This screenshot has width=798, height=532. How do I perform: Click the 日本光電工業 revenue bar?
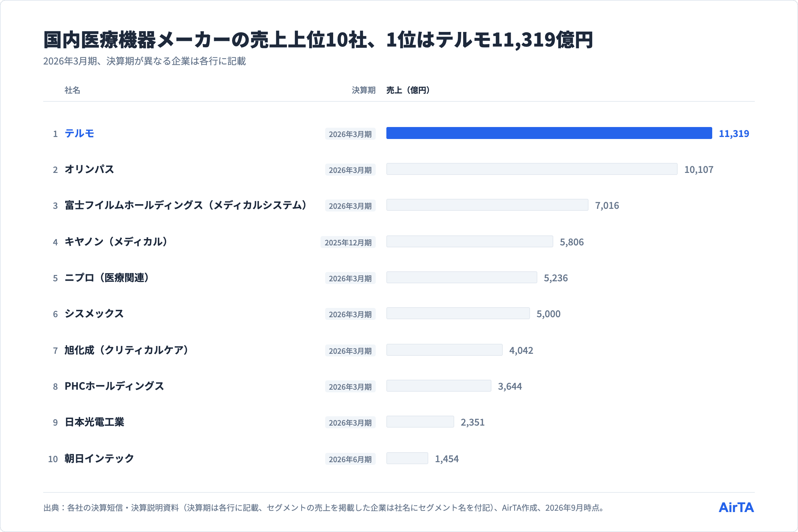[x=420, y=422]
